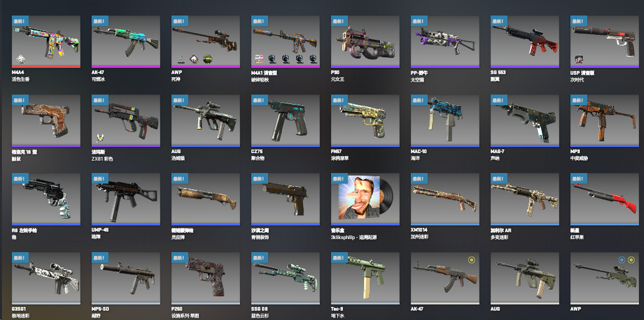Viewport: 644px width, 320px height.
Task: Click the first sticker on M4A1 silenced item
Action: tap(259, 59)
